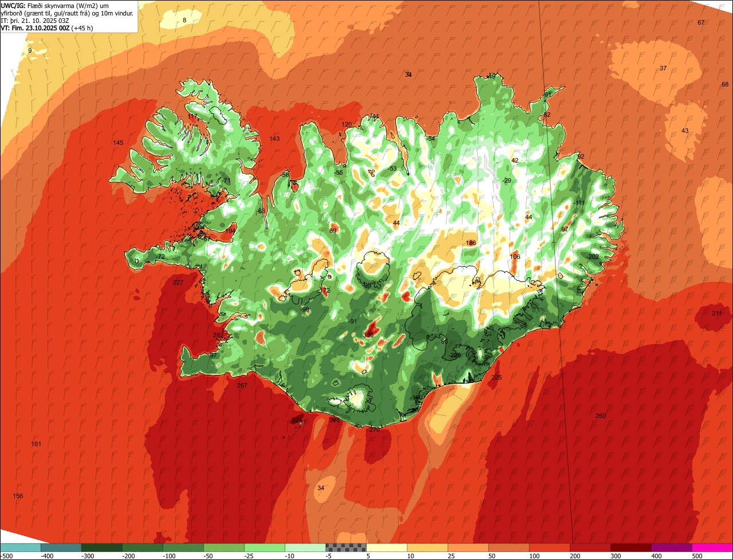Click the light teal -500 to -400 legend swatch
The image size is (733, 560).
pyautogui.click(x=20, y=547)
